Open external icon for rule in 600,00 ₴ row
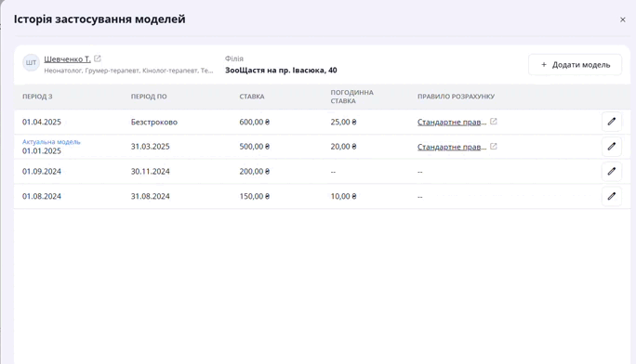 [x=493, y=122]
